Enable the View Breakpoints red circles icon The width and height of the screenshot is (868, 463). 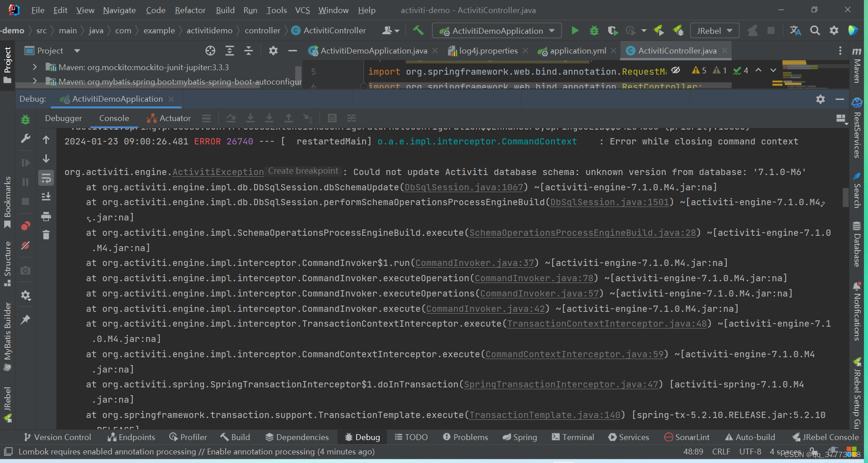25,225
